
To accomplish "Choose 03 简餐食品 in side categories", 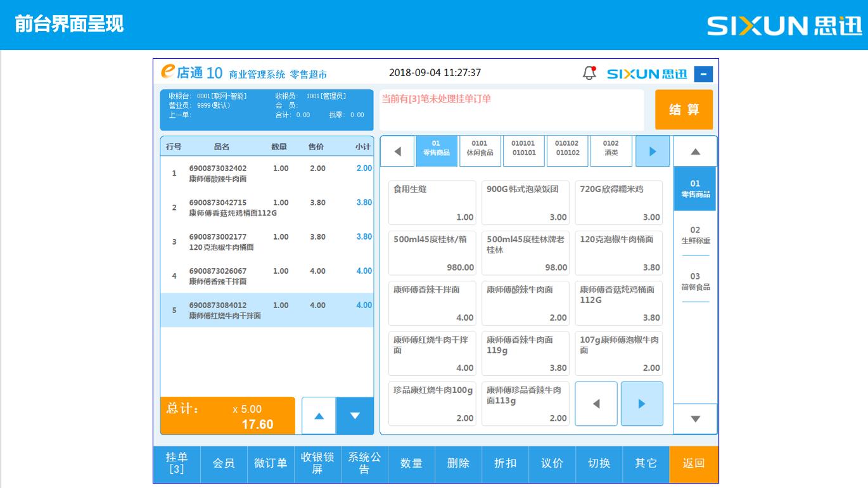I will pyautogui.click(x=695, y=281).
